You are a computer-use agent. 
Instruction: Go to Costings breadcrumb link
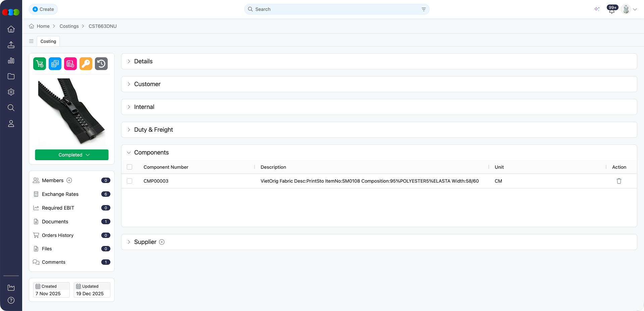coord(69,26)
